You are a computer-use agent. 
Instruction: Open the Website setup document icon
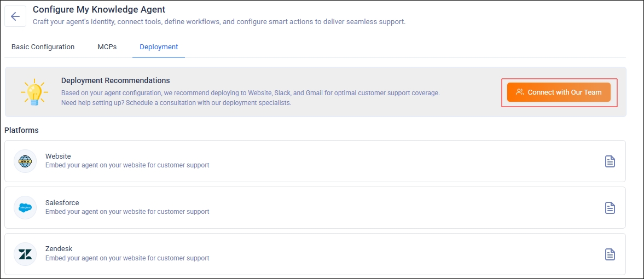point(610,161)
